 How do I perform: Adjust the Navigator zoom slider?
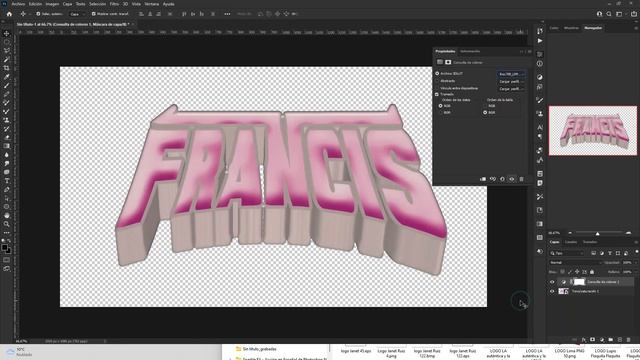click(598, 233)
